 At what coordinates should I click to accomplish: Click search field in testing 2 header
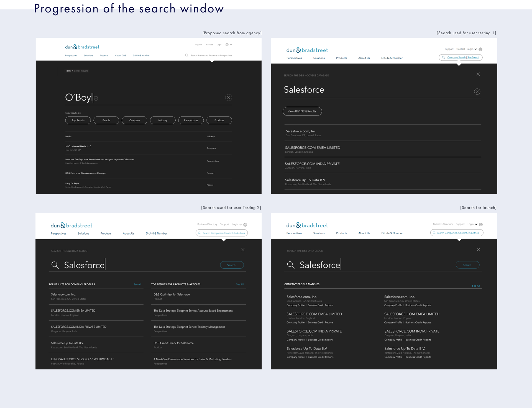(222, 233)
